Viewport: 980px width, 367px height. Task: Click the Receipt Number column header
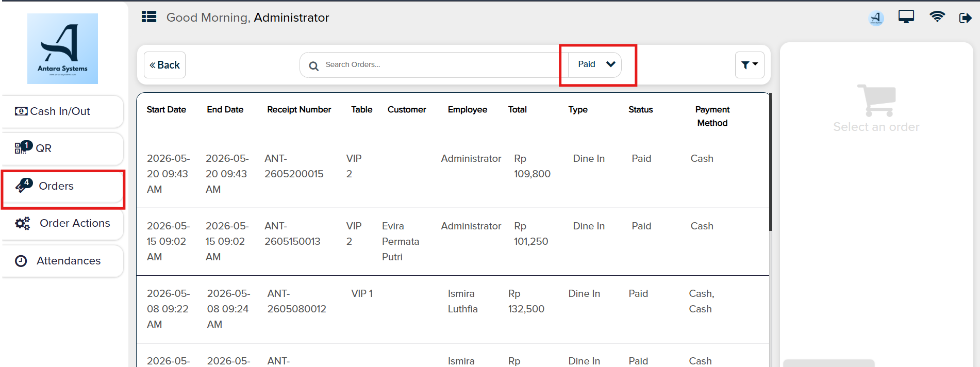tap(299, 109)
